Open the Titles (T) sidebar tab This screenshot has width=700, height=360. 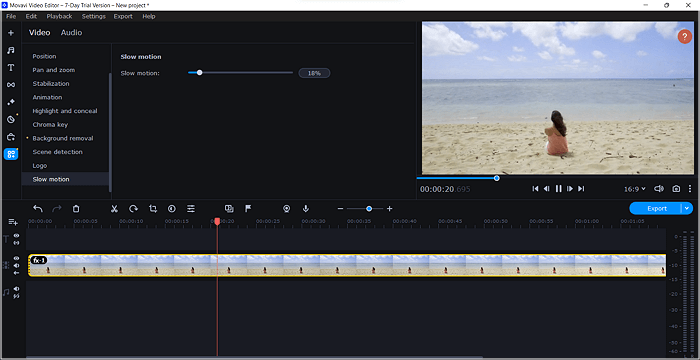pos(11,67)
